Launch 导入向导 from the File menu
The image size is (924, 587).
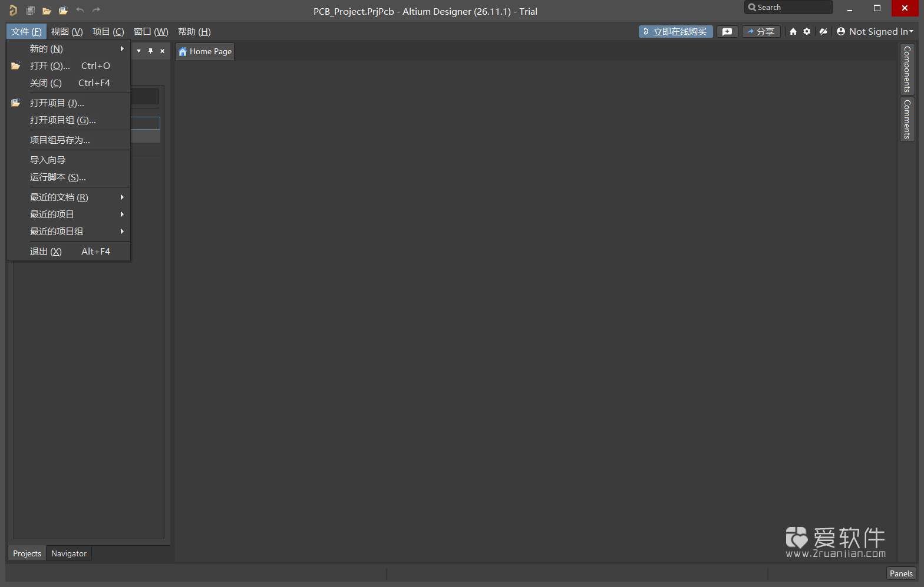tap(68, 160)
